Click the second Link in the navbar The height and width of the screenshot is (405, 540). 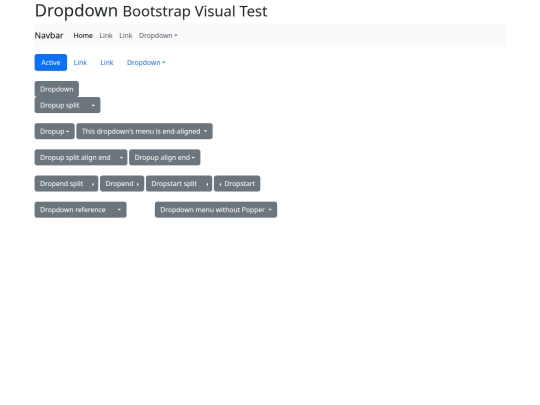[x=126, y=35]
